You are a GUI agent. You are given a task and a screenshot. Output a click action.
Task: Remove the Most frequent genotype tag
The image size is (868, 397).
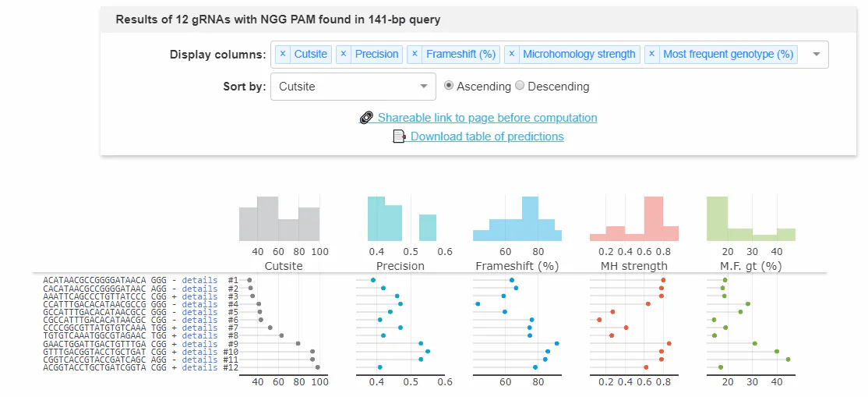(x=652, y=55)
